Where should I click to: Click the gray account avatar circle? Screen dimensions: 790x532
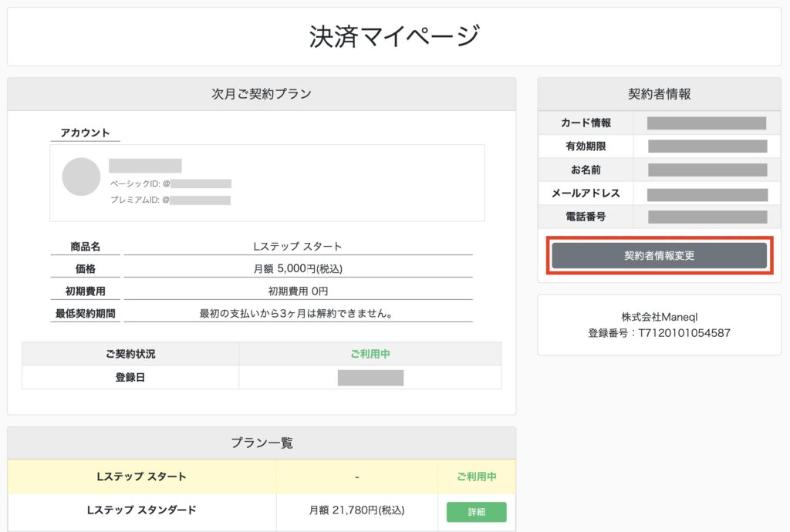[x=81, y=177]
